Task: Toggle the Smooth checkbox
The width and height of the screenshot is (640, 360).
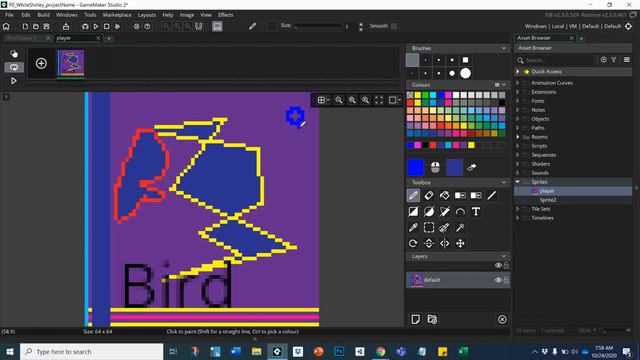Action: (394, 26)
